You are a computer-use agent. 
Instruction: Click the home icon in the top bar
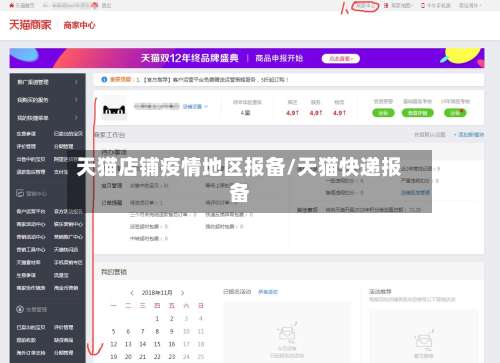click(12, 5)
